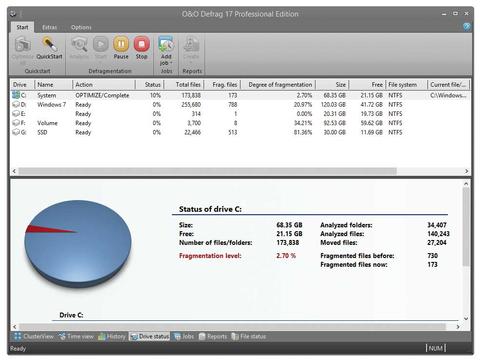Pause the running defragmentation
480x362 pixels.
[x=121, y=48]
